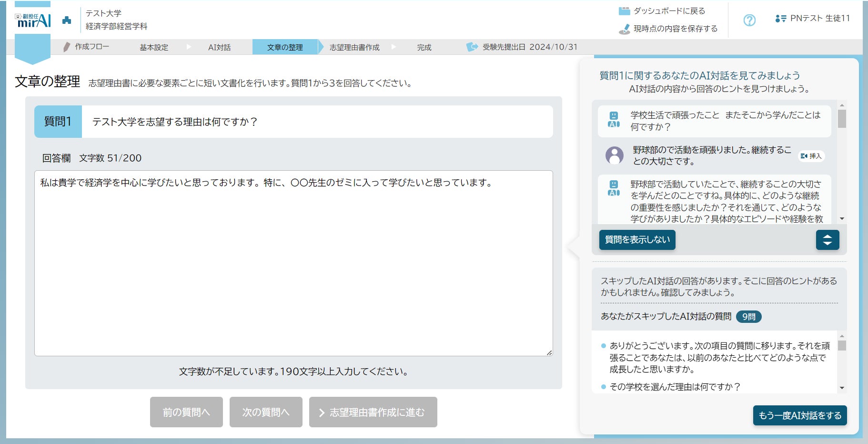868x444 pixels.
Task: Switch to the AI対話 step
Action: 219,47
